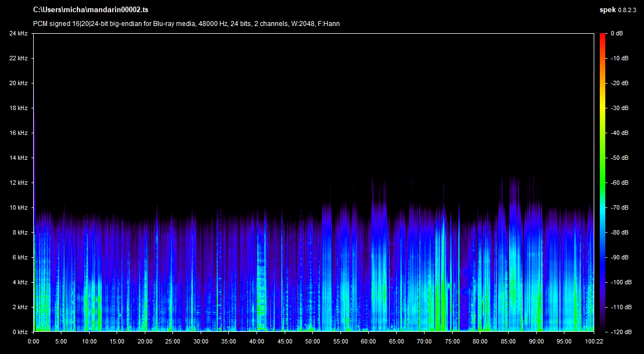
Task: Click the 18 kHz frequency axis label
Action: click(x=18, y=108)
